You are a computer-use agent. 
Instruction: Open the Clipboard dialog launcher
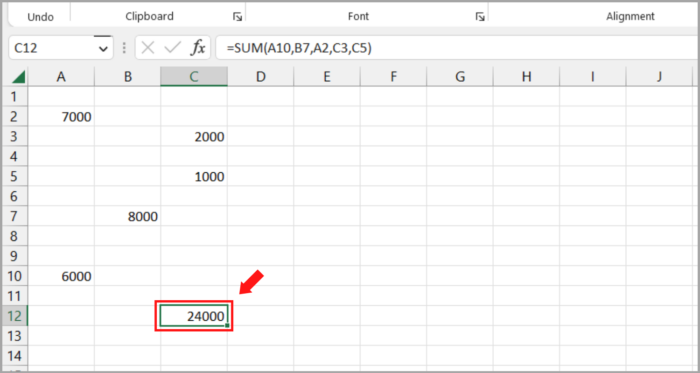pos(237,17)
